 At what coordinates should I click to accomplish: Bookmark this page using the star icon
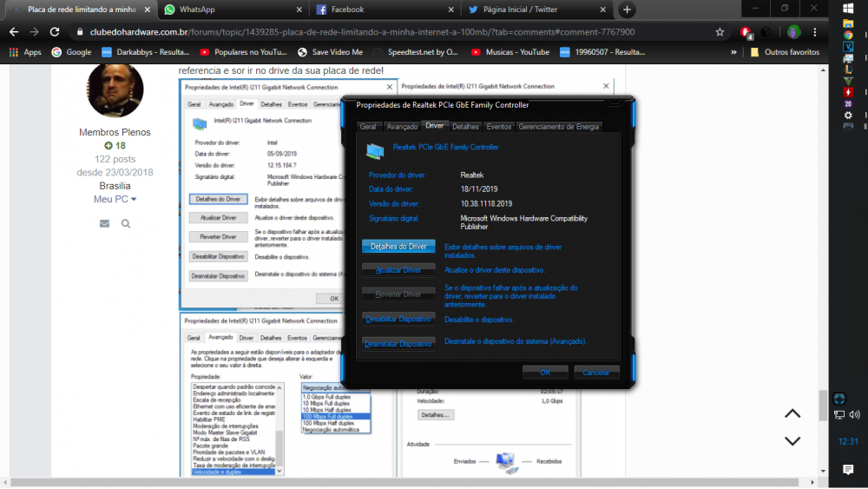[x=720, y=31]
